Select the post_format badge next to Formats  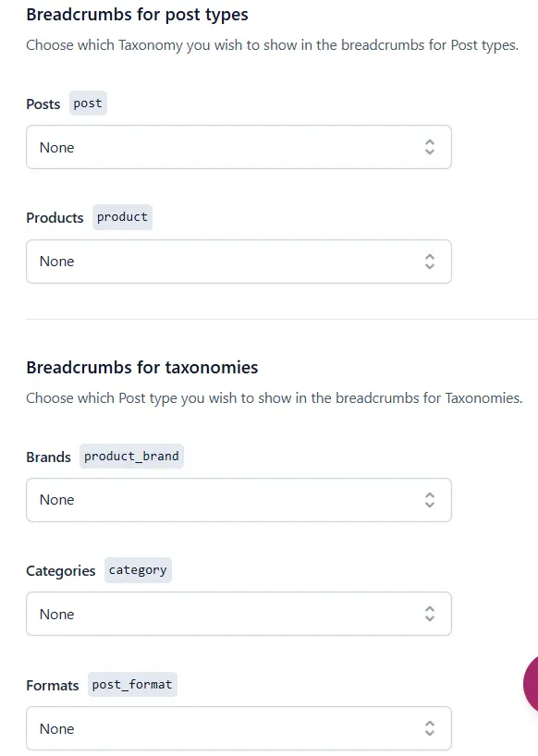[x=130, y=684]
